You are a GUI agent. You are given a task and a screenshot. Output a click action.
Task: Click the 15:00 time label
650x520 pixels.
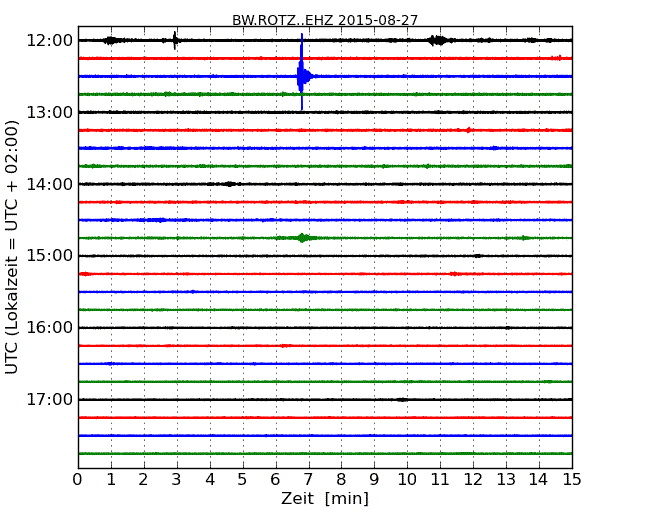50,256
